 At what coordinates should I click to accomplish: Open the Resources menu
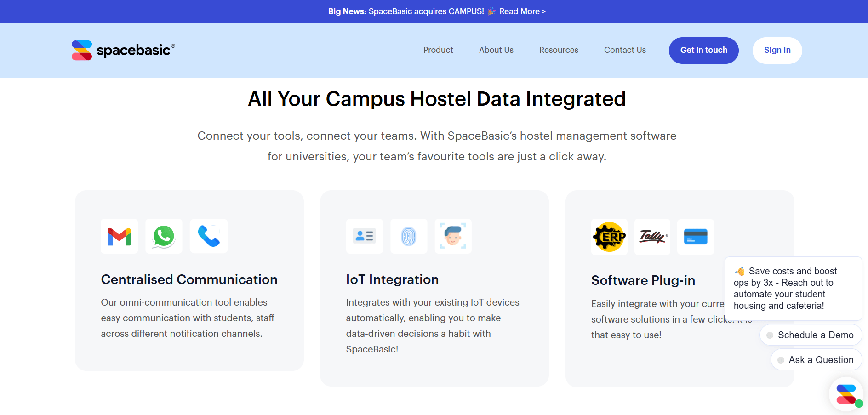pyautogui.click(x=559, y=50)
